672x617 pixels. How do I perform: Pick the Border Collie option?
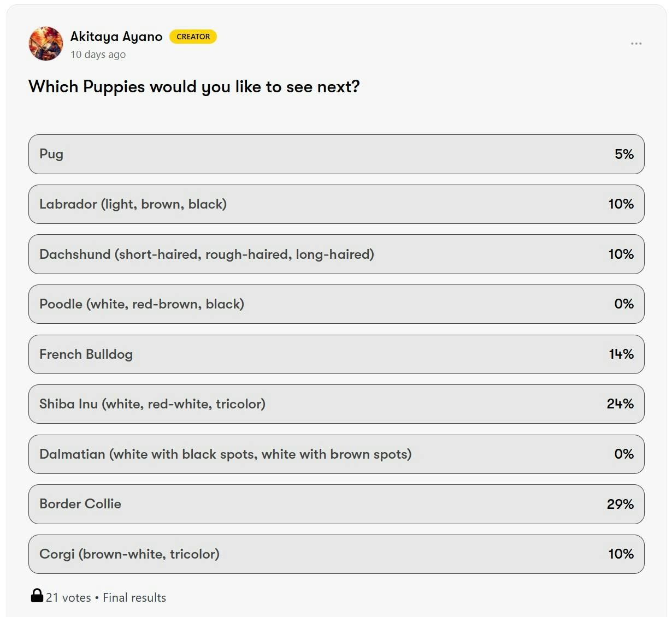(336, 504)
